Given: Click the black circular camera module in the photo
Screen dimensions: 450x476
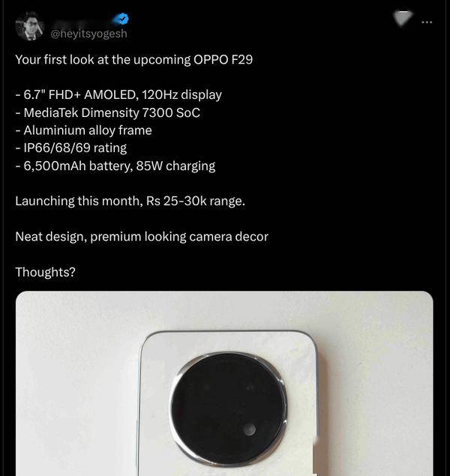Looking at the screenshot, I should (x=228, y=409).
